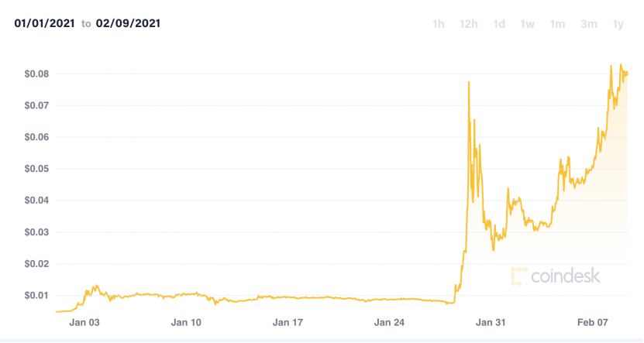
Task: Click the Jan 31 axis label
Action: [x=491, y=323]
